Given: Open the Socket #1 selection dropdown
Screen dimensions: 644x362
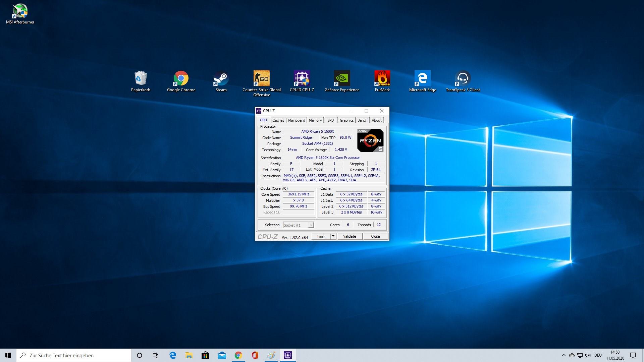Looking at the screenshot, I should click(298, 225).
